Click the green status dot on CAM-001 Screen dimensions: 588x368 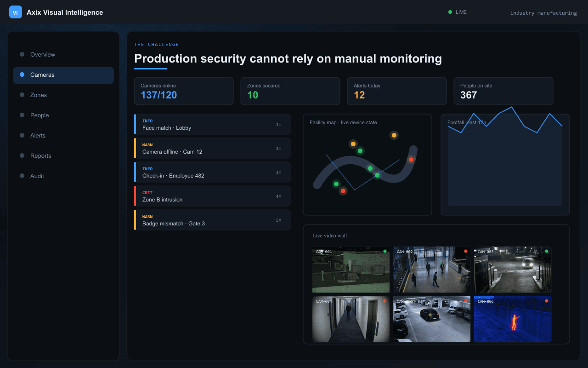pyautogui.click(x=385, y=251)
